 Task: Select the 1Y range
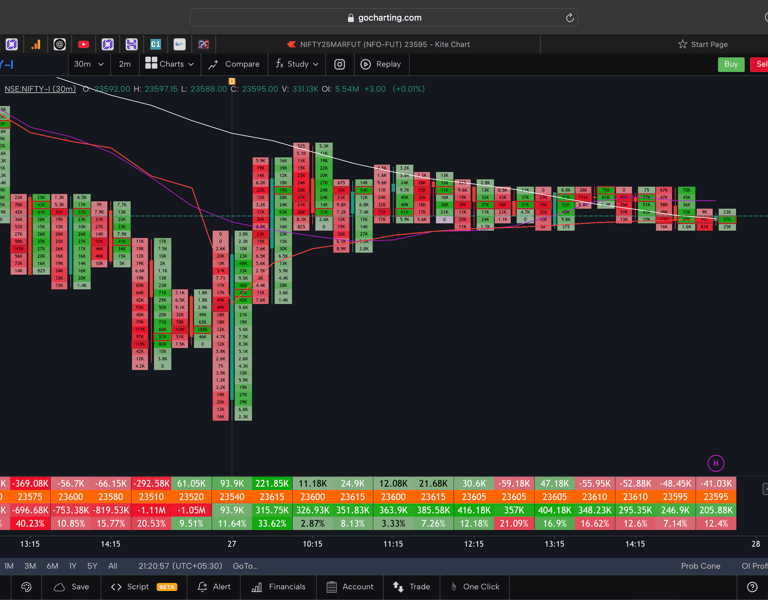[73, 566]
